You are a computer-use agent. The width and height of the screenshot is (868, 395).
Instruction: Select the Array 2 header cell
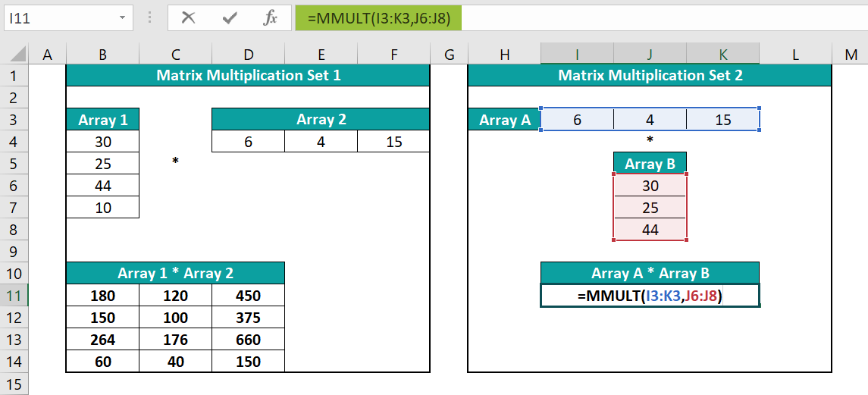[x=321, y=119]
